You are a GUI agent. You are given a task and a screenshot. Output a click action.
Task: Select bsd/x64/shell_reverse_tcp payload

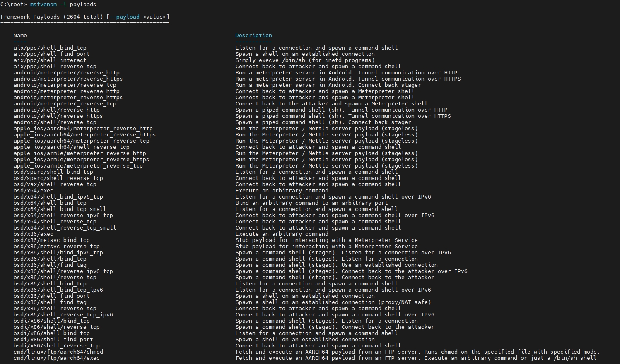[55, 222]
